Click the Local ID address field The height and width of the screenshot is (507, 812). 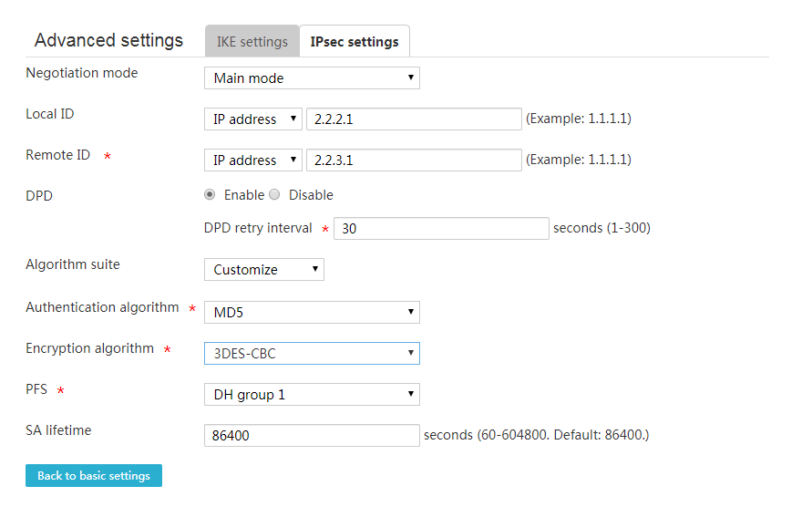[414, 119]
